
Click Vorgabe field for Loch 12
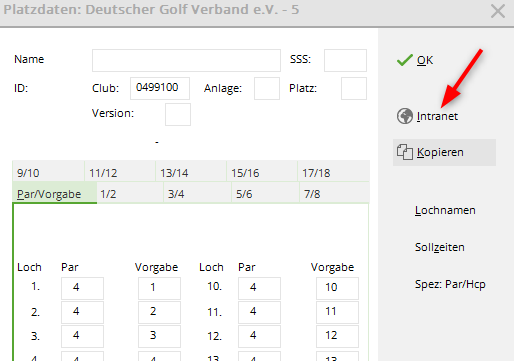337,336
